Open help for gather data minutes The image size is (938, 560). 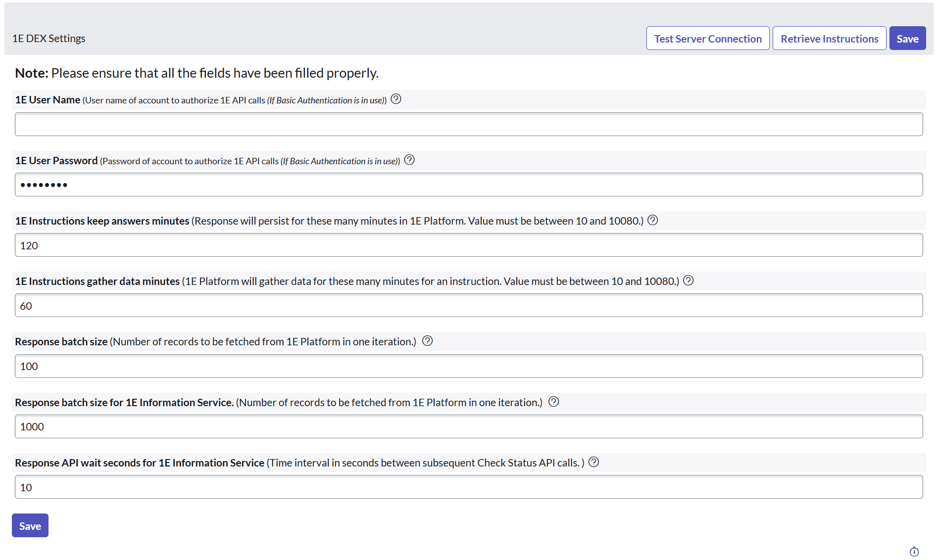pyautogui.click(x=689, y=281)
